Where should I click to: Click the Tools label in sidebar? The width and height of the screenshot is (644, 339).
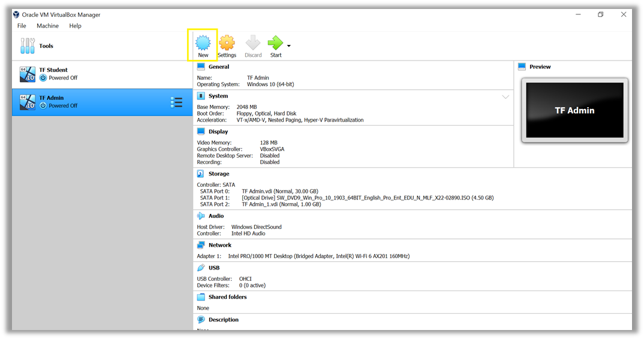pyautogui.click(x=46, y=46)
